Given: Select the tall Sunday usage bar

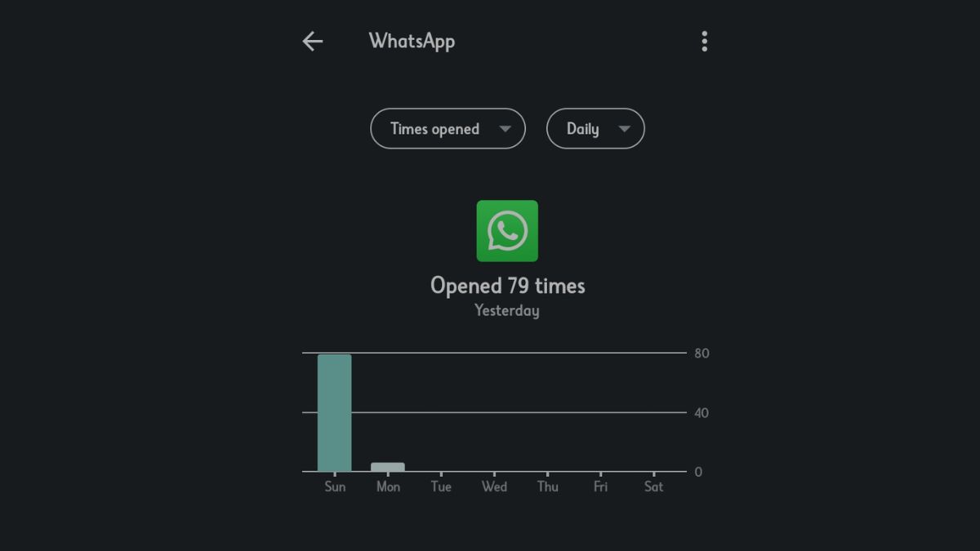Looking at the screenshot, I should coord(335,413).
